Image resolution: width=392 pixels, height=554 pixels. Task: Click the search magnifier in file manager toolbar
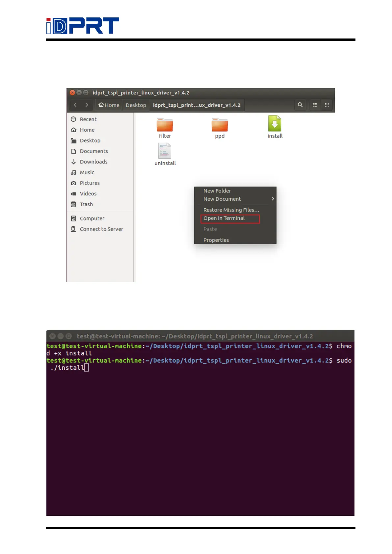(300, 105)
